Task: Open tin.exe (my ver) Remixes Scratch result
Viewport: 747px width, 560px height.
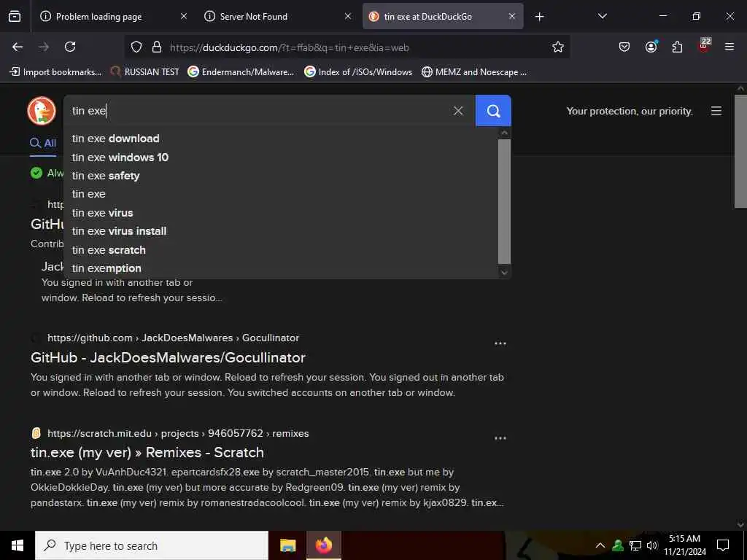Action: 147,452
